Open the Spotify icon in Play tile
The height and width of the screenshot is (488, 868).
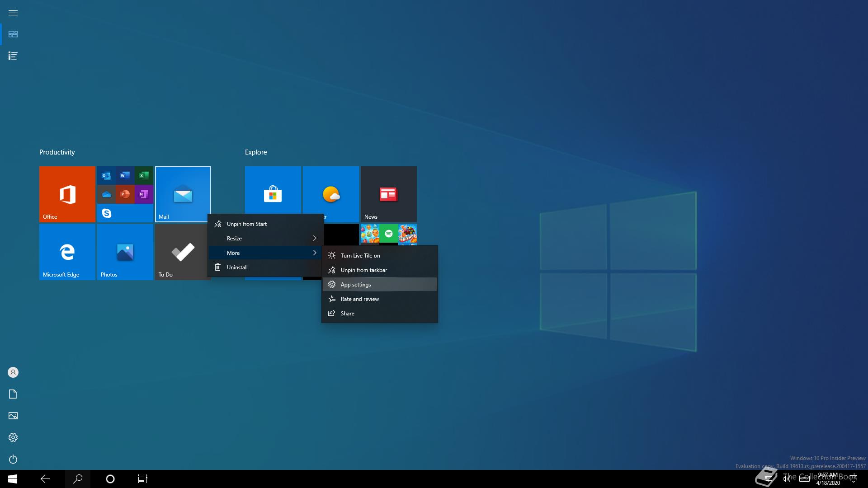tap(389, 234)
